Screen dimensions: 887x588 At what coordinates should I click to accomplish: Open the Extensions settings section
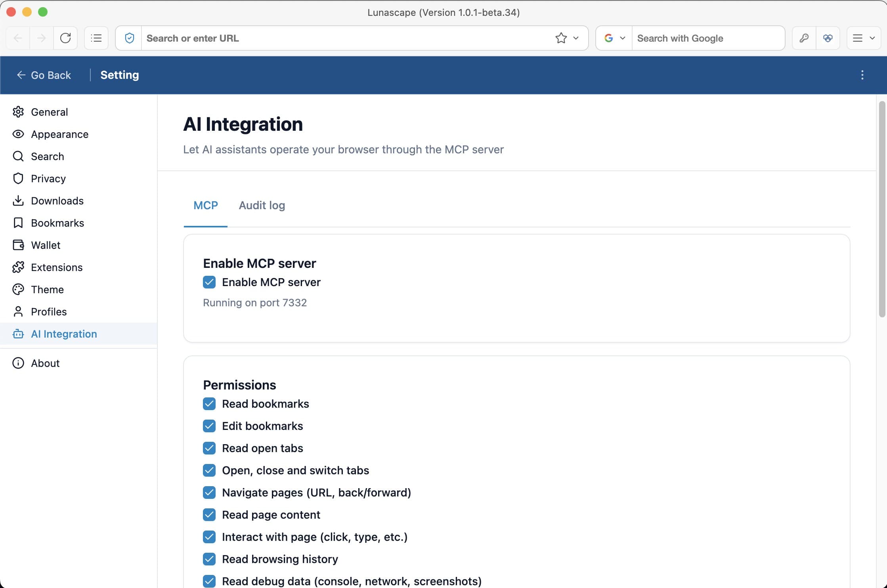[78, 267]
